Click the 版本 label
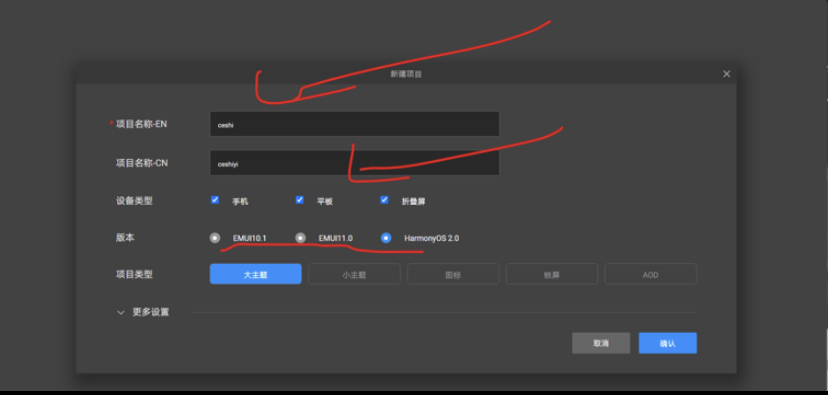This screenshot has height=395, width=828. [125, 238]
